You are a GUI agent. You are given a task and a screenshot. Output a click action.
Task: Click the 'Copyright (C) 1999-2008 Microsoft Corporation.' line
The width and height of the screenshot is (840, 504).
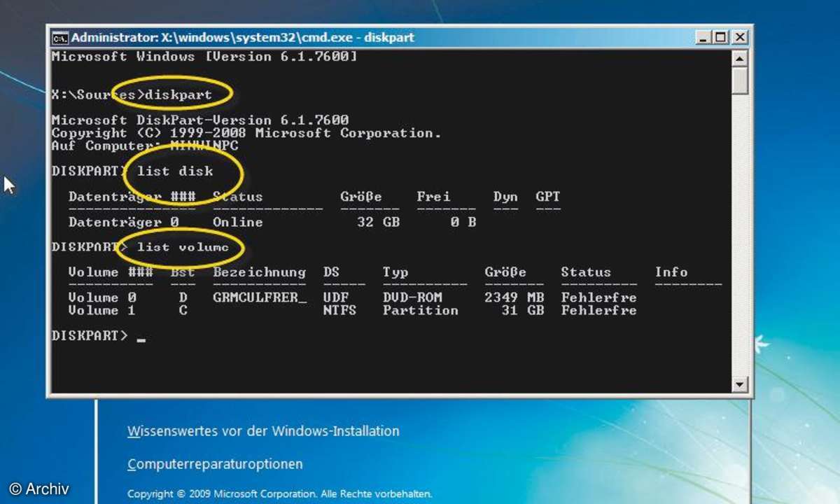coord(246,133)
